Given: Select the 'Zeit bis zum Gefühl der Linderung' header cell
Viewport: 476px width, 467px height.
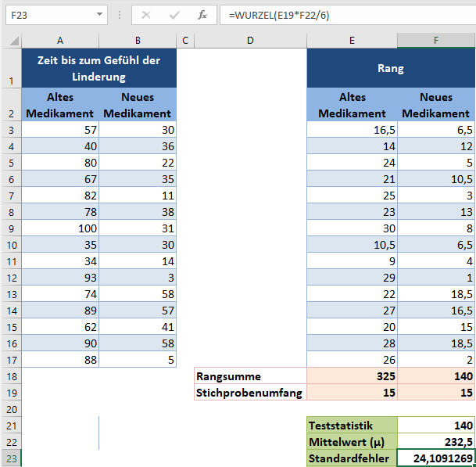Looking at the screenshot, I should 99,68.
